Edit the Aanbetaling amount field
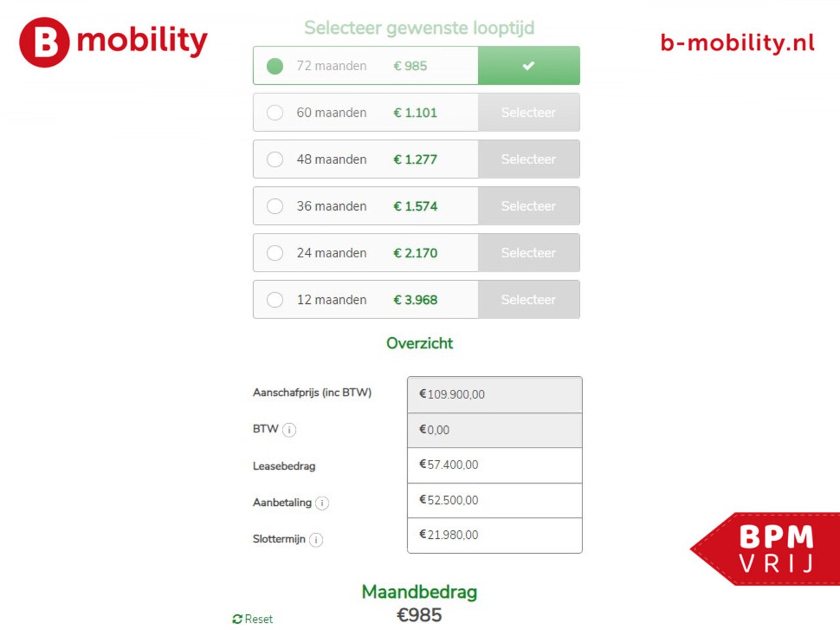Screen dimensions: 840x630 point(494,501)
